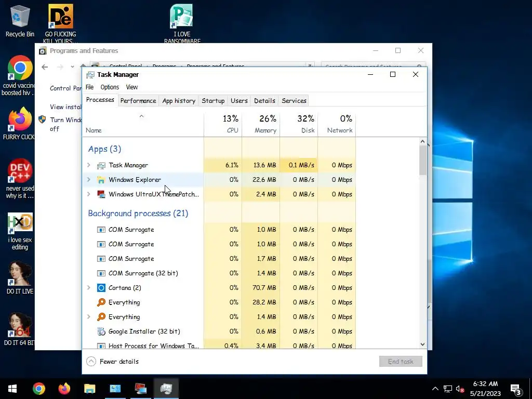Screen dimensions: 532x399
Task: Open the Windows Start menu
Action: pos(12,389)
